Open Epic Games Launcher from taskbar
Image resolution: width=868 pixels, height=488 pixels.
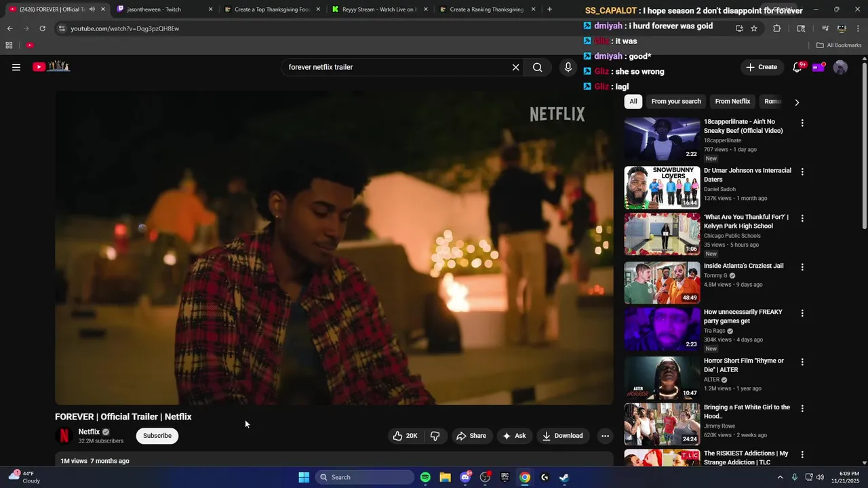(505, 477)
